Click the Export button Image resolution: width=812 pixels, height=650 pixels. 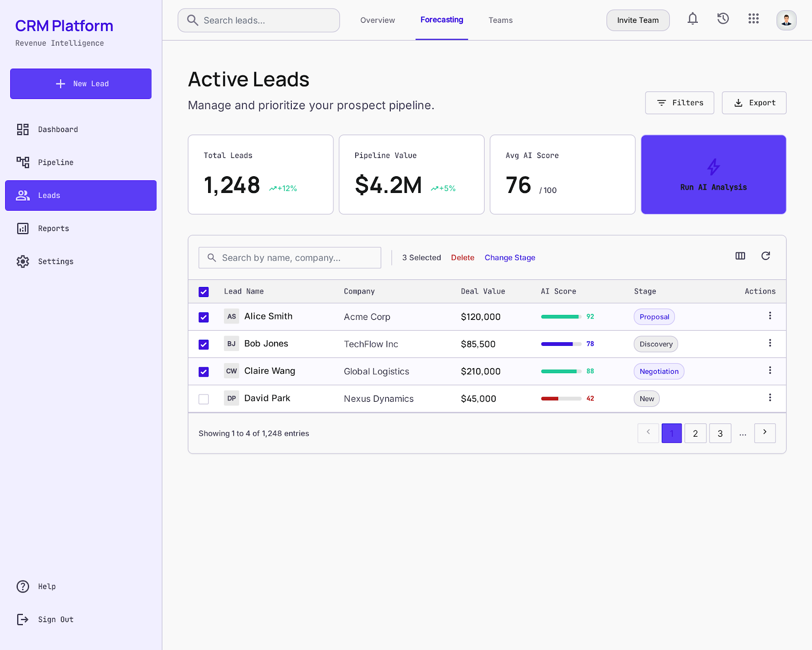(x=754, y=103)
